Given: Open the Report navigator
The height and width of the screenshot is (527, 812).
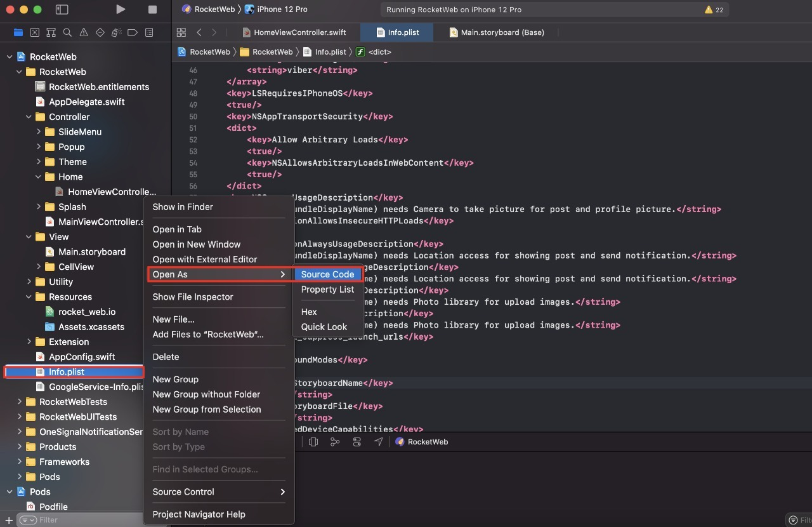Looking at the screenshot, I should point(149,32).
